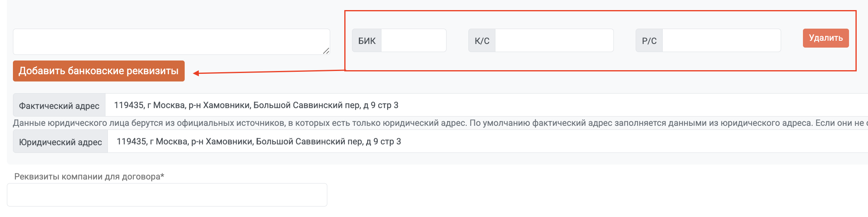Screen dimensions: 868x217
Task: Focus the К/С input field
Action: [x=554, y=40]
